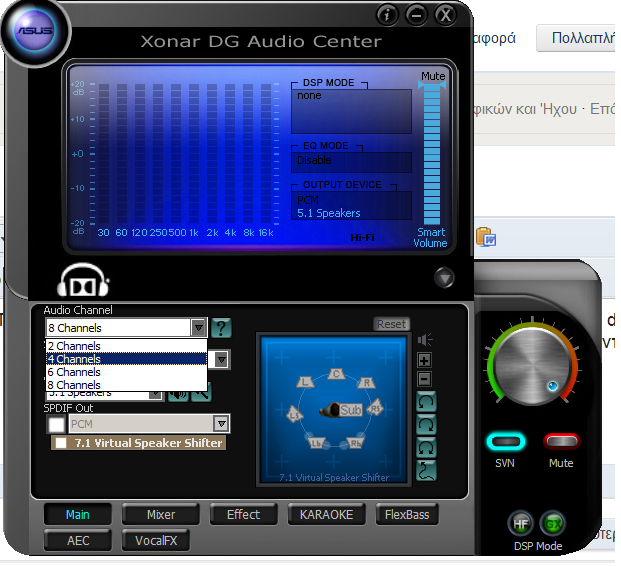Switch to the VocalFX tab
Viewport: 621px width, 567px height.
(x=156, y=540)
